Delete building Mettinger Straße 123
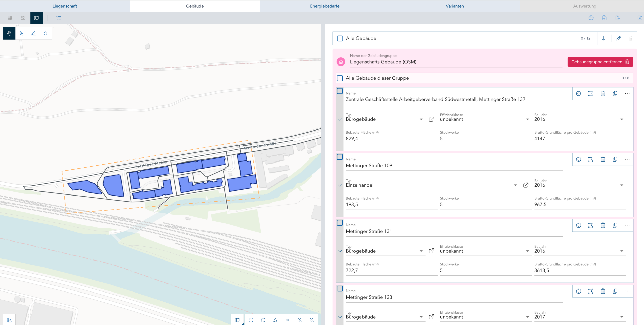The height and width of the screenshot is (325, 644). pyautogui.click(x=603, y=291)
